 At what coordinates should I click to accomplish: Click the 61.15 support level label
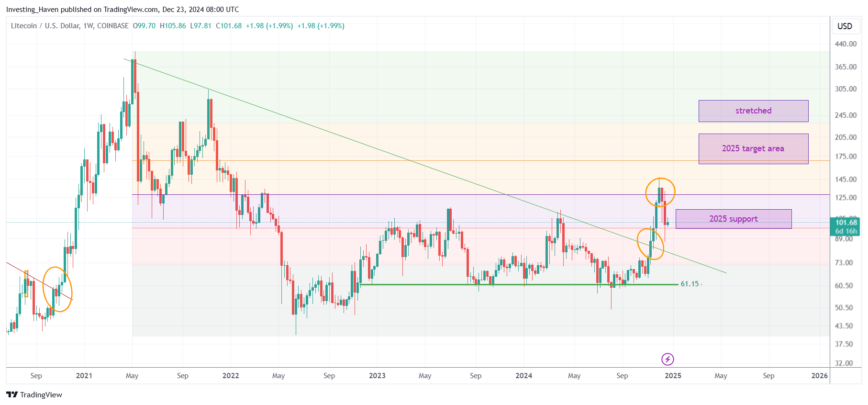(x=690, y=284)
